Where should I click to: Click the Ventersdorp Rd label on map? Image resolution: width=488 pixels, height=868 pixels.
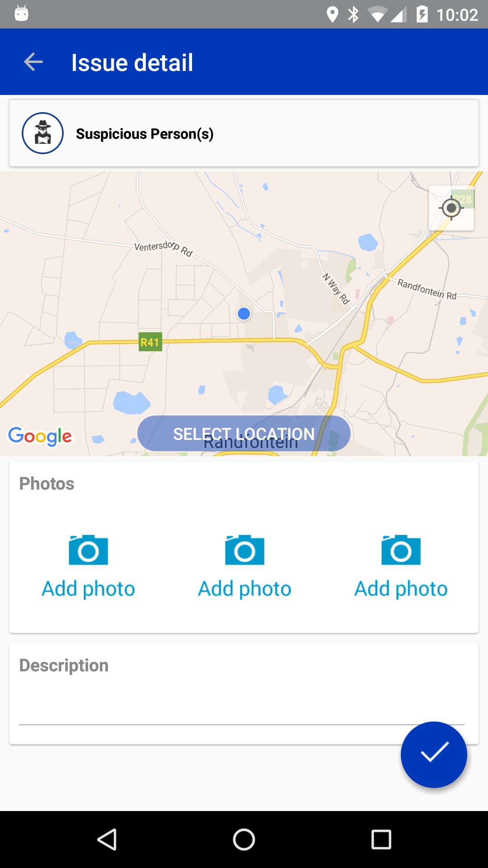164,248
